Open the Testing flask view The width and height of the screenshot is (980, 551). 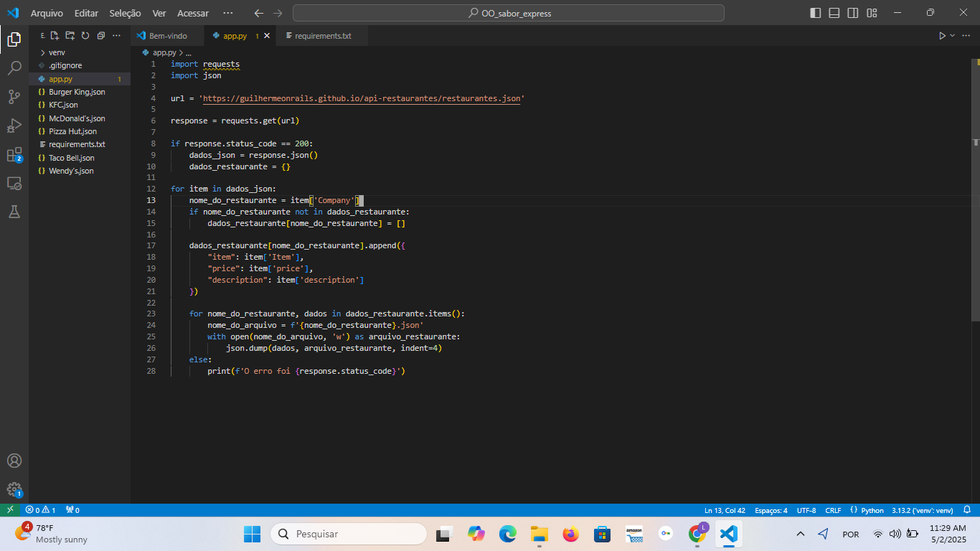pos(14,212)
